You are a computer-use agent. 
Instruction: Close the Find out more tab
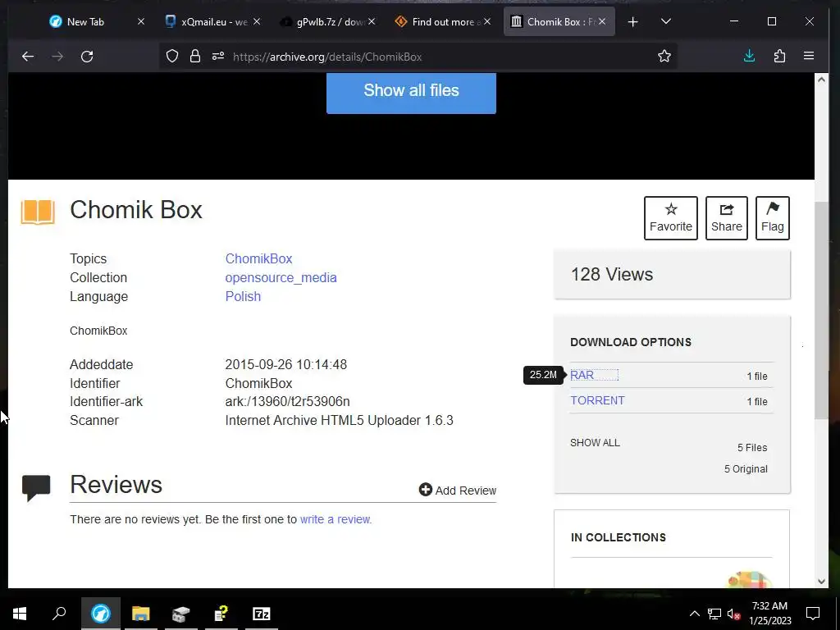coord(487,22)
